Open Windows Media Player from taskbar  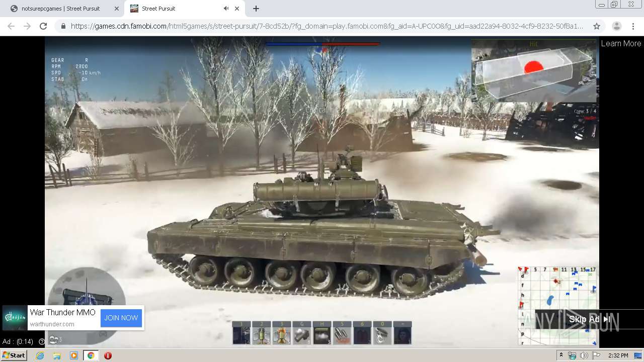(74, 355)
